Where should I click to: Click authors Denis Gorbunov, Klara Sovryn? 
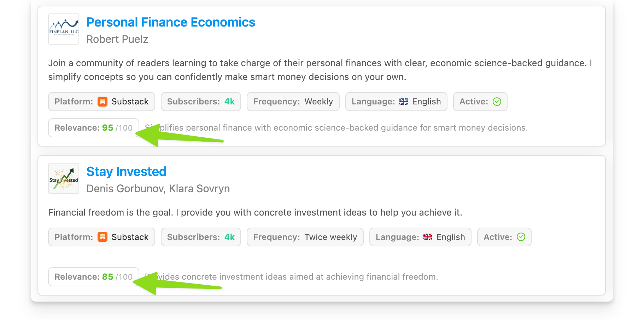(158, 189)
